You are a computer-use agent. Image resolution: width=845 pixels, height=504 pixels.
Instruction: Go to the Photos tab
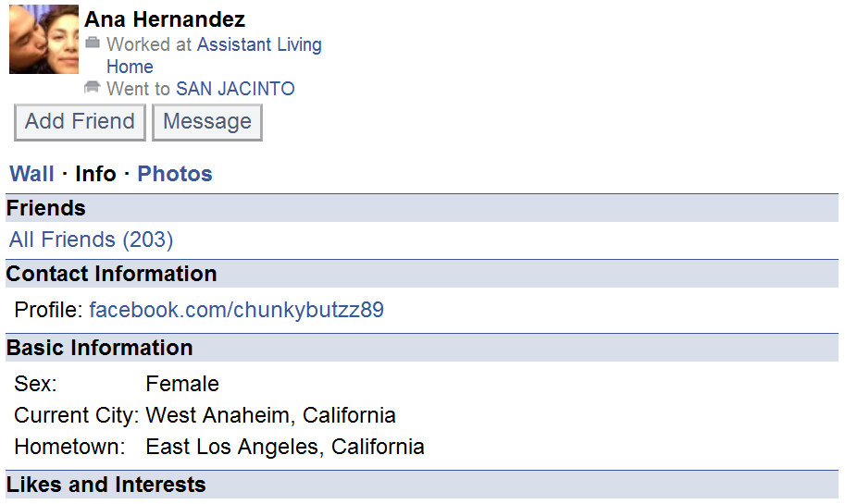point(175,174)
